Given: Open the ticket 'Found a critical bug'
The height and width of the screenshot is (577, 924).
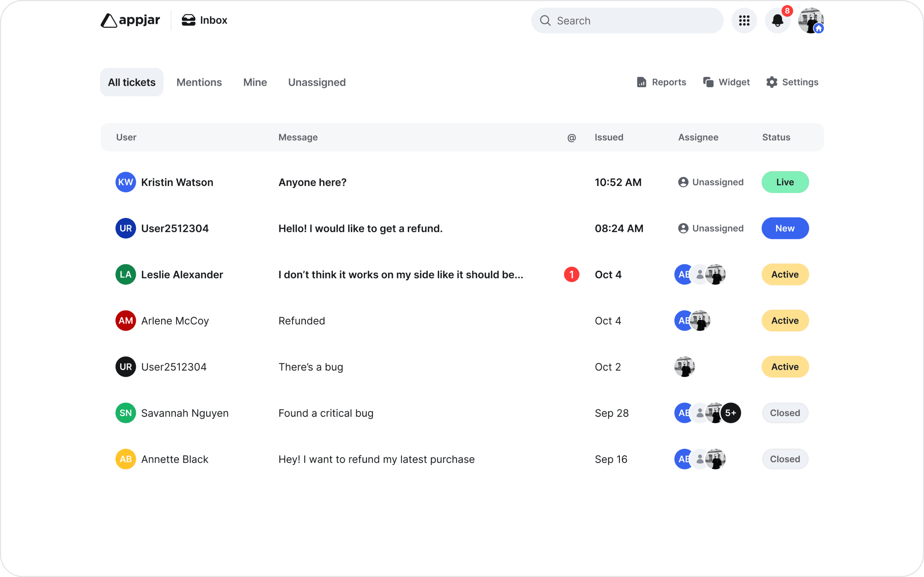Looking at the screenshot, I should [x=326, y=412].
